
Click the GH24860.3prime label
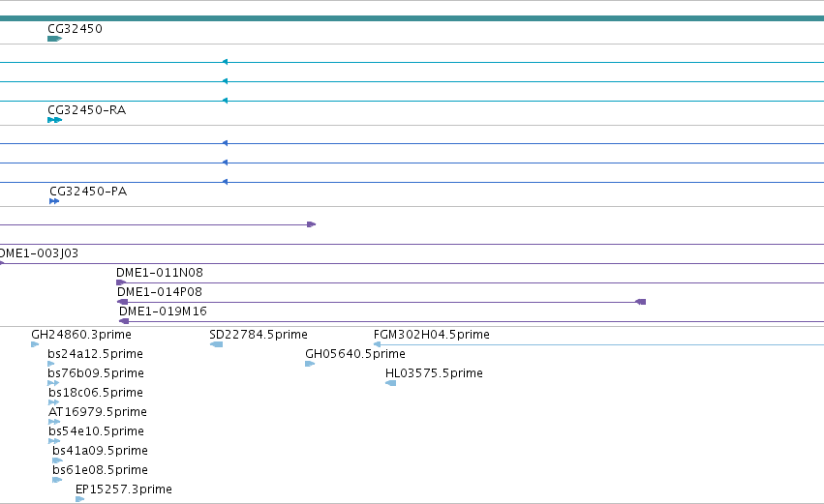(81, 335)
